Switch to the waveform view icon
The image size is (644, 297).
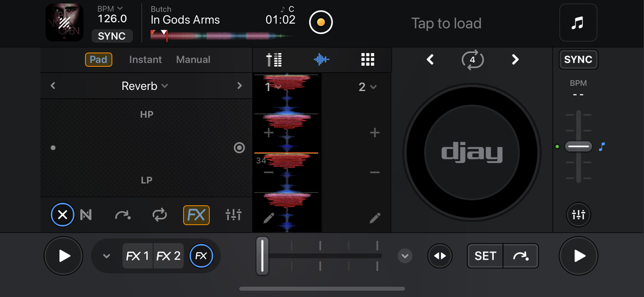[321, 59]
